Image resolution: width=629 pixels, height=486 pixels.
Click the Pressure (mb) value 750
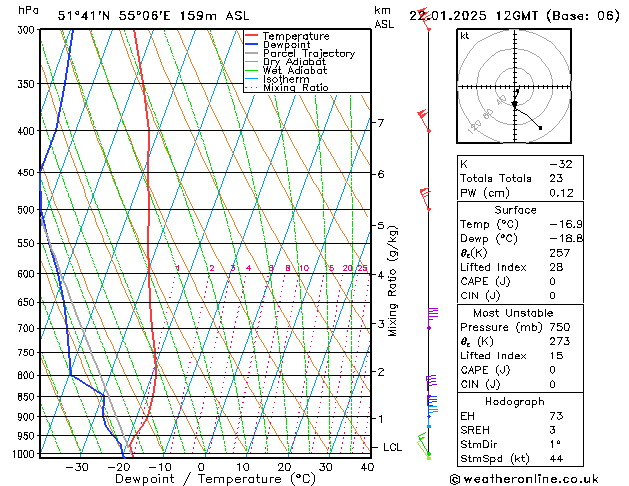[x=560, y=327]
